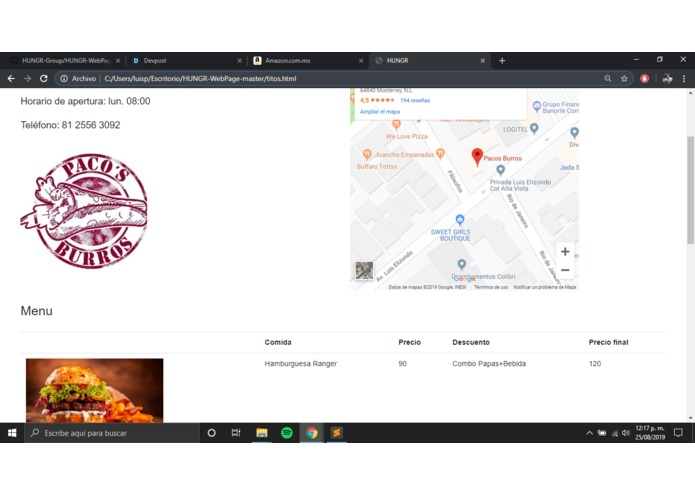The image size is (695, 494).
Task: Click the Departamentos Colibri map marker
Action: tap(461, 265)
